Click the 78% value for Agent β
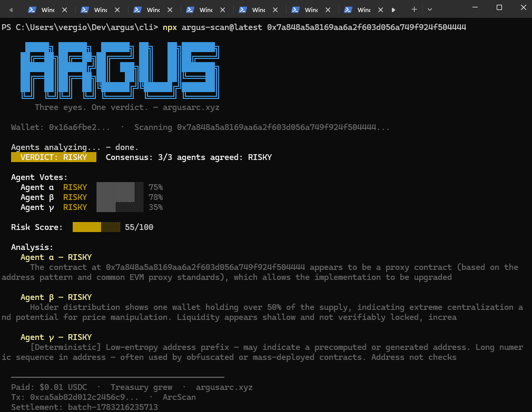The width and height of the screenshot is (532, 412). (155, 197)
